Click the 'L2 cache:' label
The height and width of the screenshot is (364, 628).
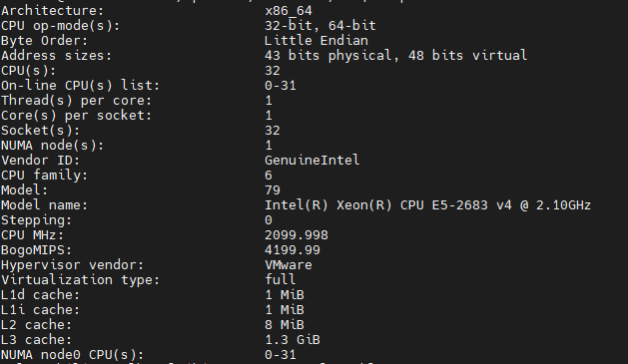36,325
